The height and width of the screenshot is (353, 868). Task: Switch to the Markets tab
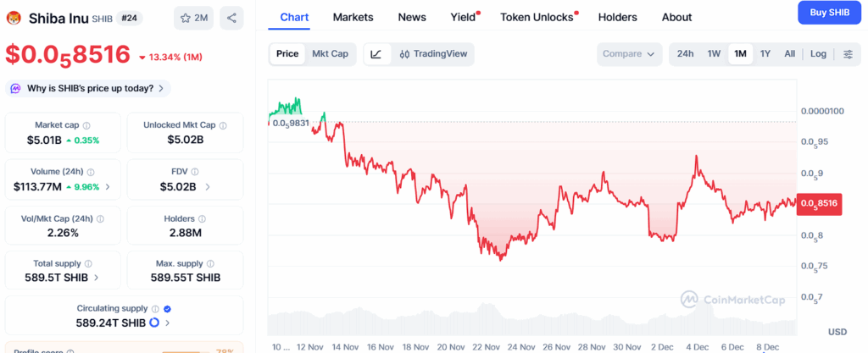click(x=353, y=17)
